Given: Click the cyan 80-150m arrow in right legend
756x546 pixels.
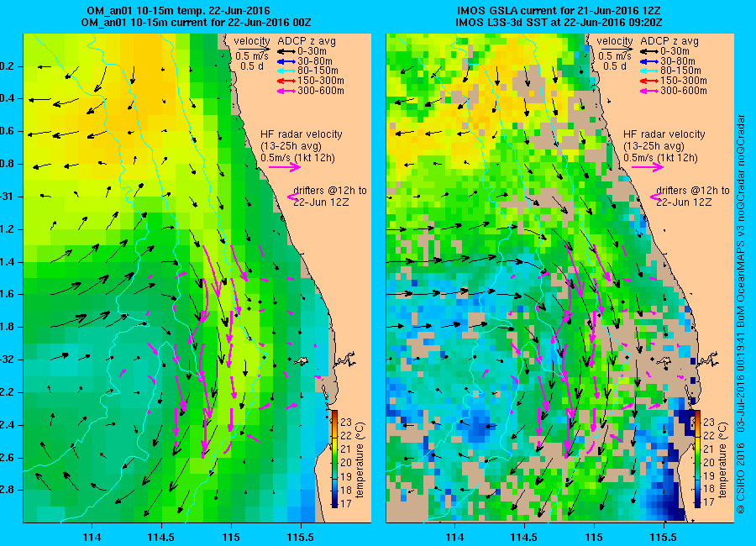Looking at the screenshot, I should pos(649,71).
